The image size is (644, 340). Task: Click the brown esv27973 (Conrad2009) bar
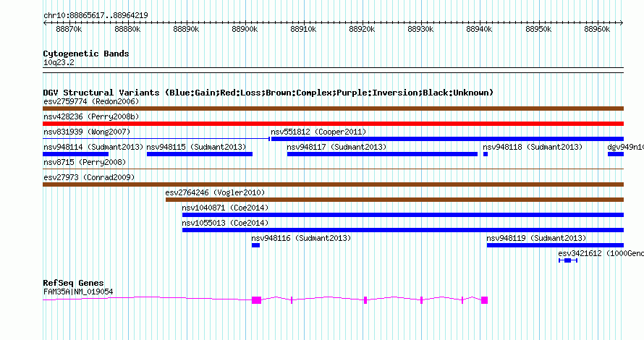click(333, 184)
